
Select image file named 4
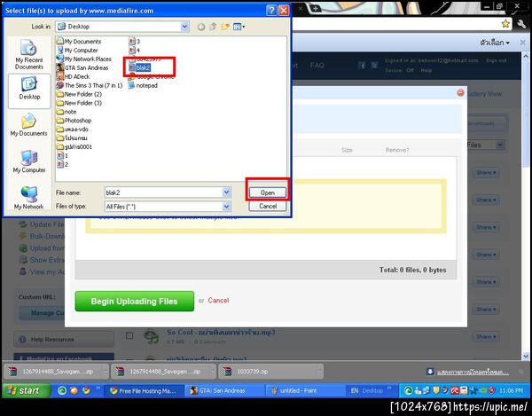click(135, 51)
